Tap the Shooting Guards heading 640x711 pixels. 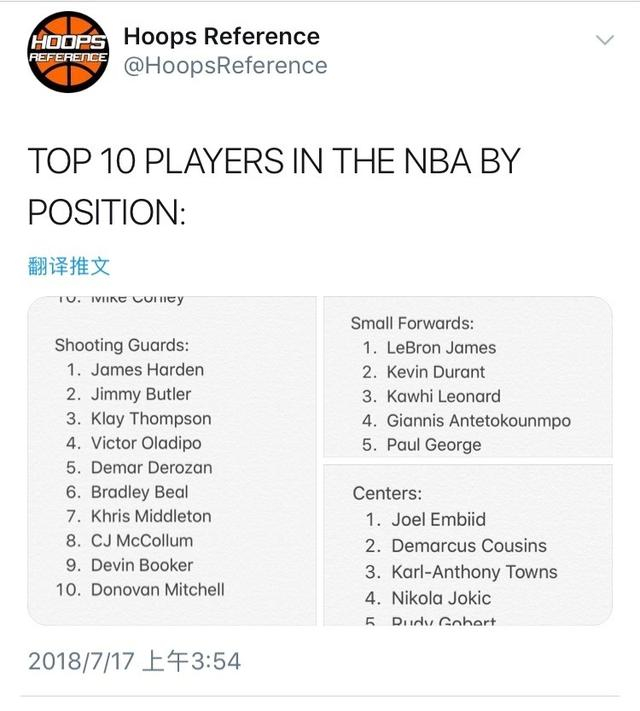pyautogui.click(x=121, y=346)
